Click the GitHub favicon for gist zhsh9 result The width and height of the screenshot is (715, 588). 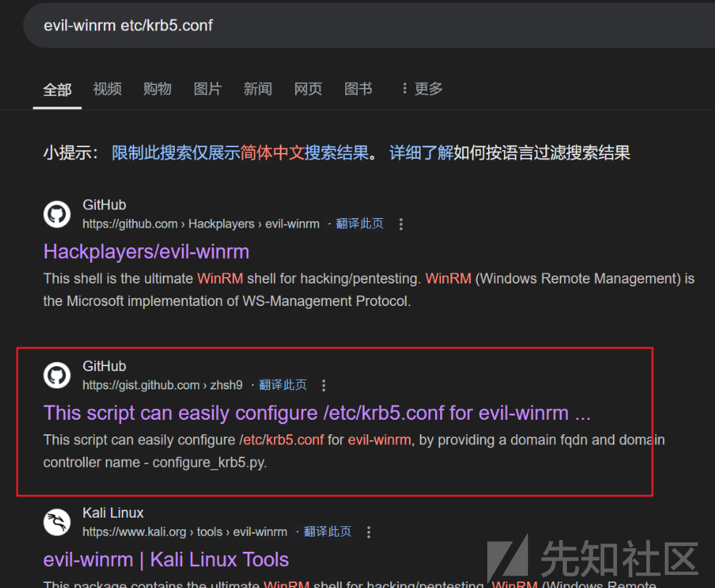[57, 375]
